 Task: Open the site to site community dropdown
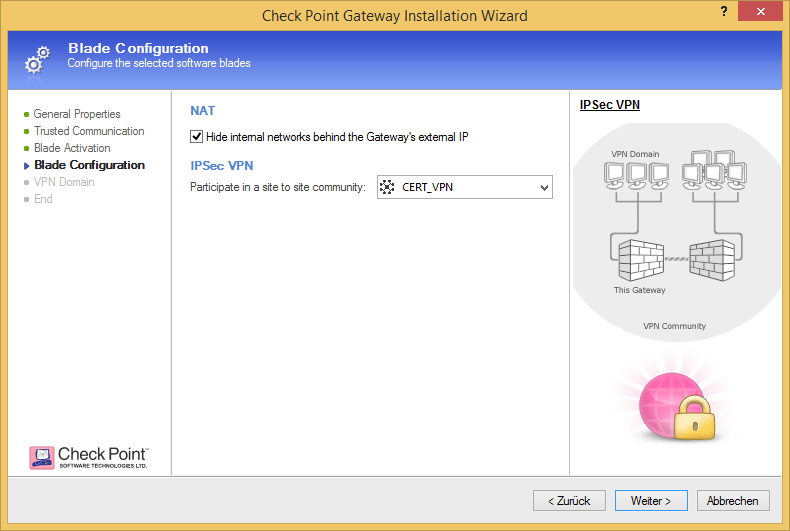[464, 187]
